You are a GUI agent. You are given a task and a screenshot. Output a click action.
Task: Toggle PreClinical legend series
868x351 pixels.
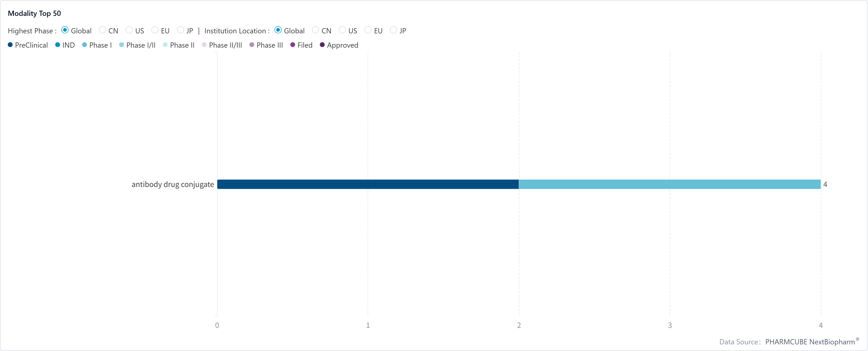coord(28,45)
